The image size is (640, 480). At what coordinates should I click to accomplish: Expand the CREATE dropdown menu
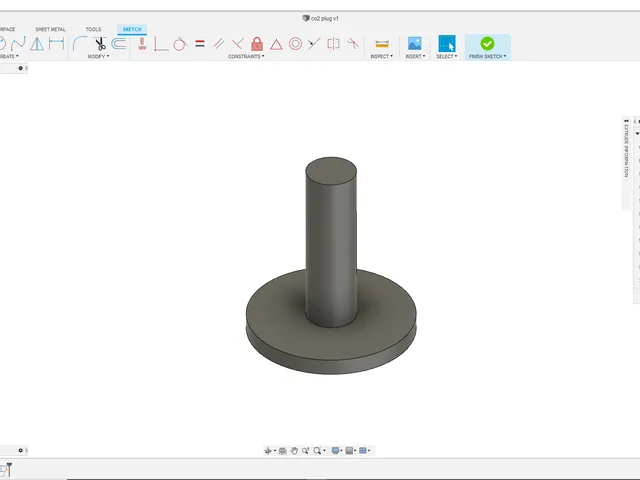pyautogui.click(x=9, y=56)
